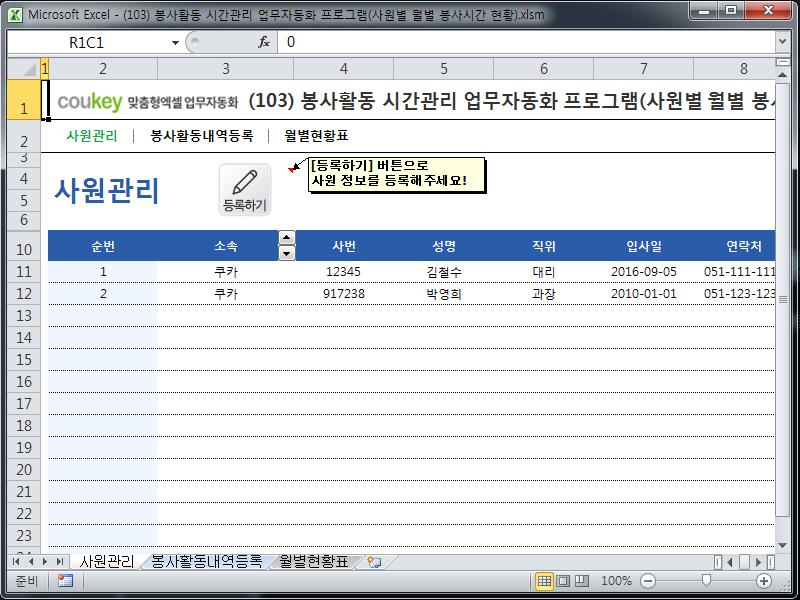Image resolution: width=800 pixels, height=600 pixels.
Task: Select column header 5
Action: (444, 68)
